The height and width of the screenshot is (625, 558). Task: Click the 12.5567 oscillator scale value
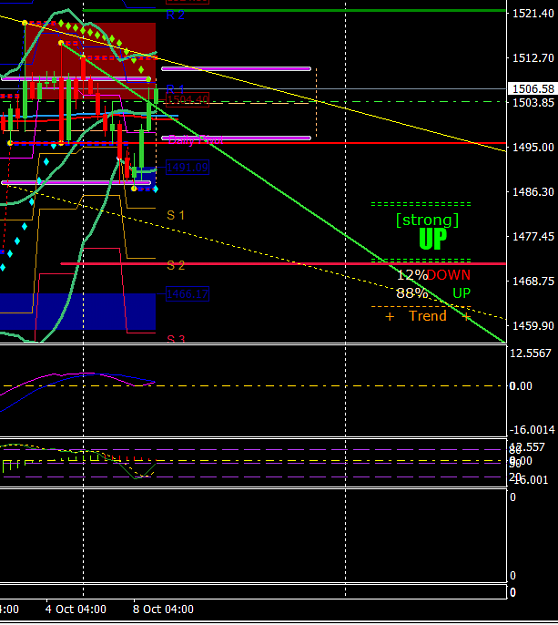coord(530,354)
